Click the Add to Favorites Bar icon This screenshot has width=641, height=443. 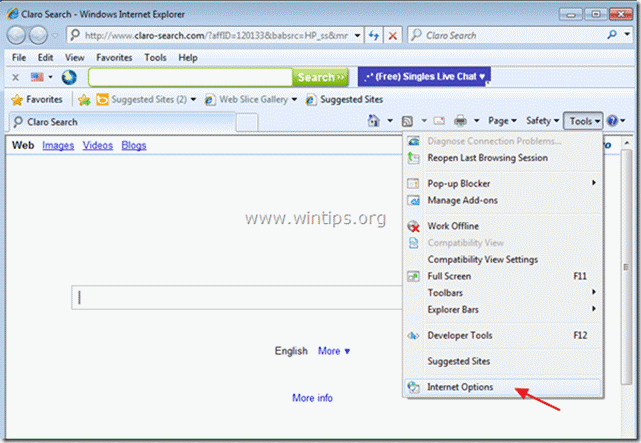(x=84, y=99)
